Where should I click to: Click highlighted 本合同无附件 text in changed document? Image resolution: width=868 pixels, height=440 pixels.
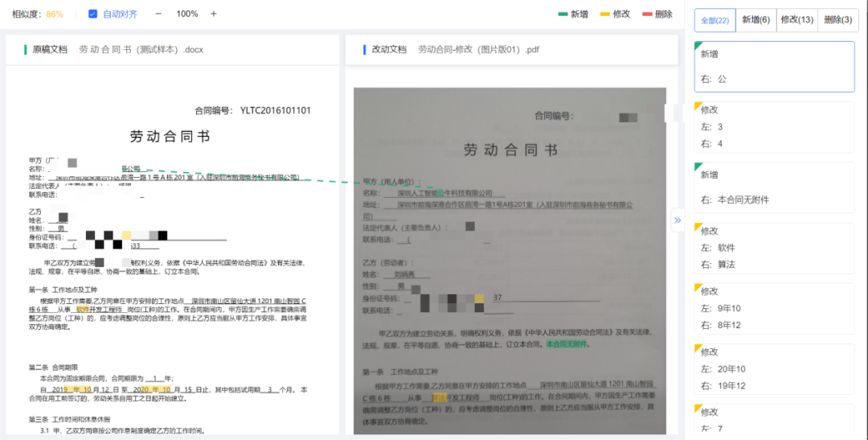tap(567, 344)
